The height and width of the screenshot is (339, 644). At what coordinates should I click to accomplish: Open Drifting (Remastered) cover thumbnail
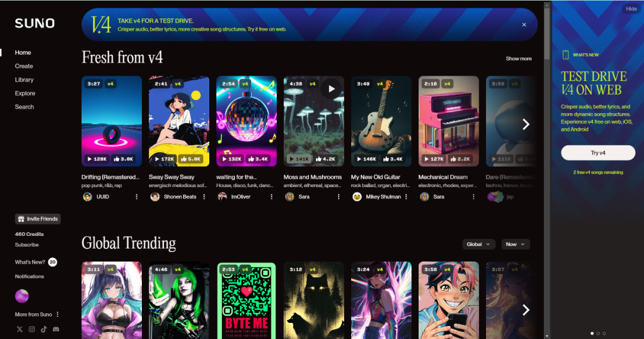point(112,121)
